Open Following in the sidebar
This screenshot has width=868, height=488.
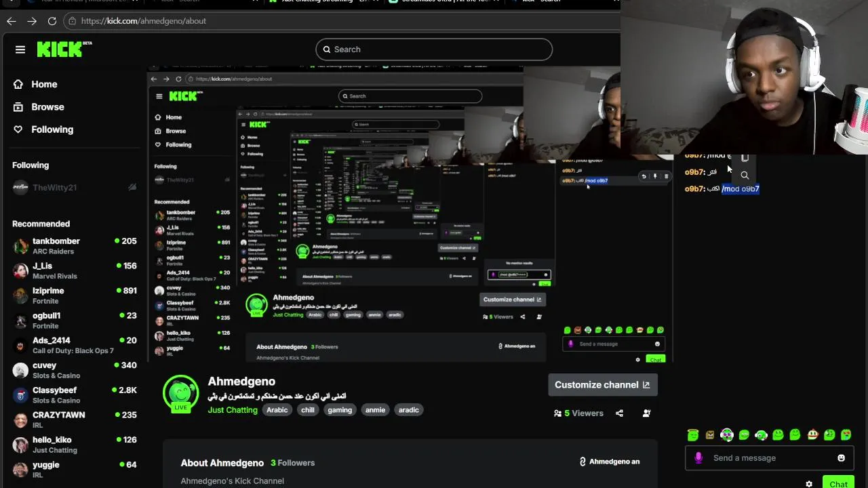point(43,129)
